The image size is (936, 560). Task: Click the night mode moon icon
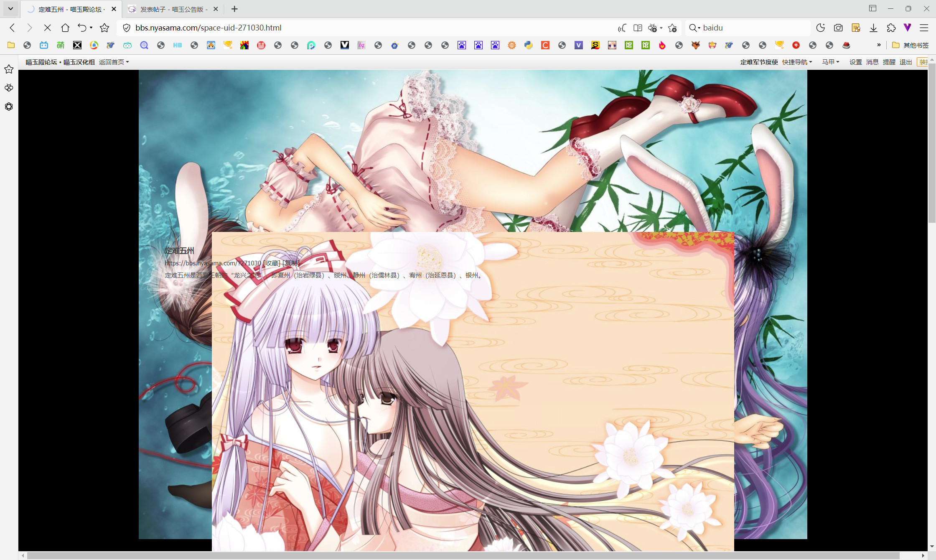[x=820, y=28]
